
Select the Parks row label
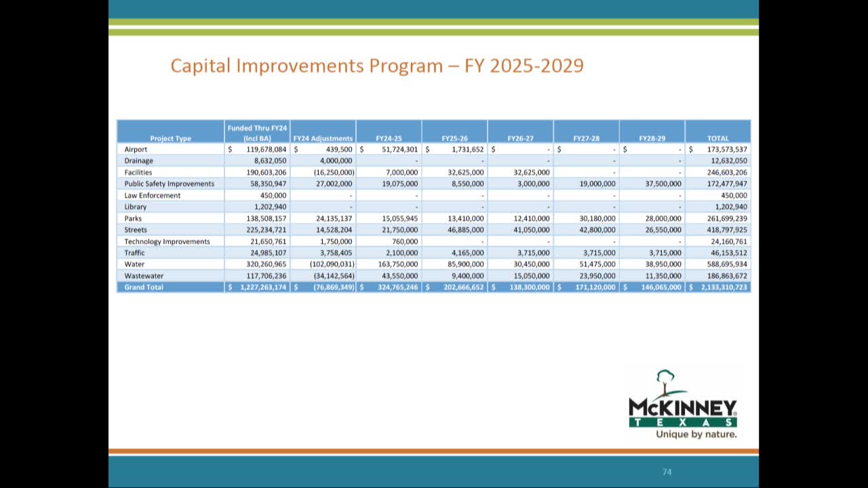tap(133, 218)
